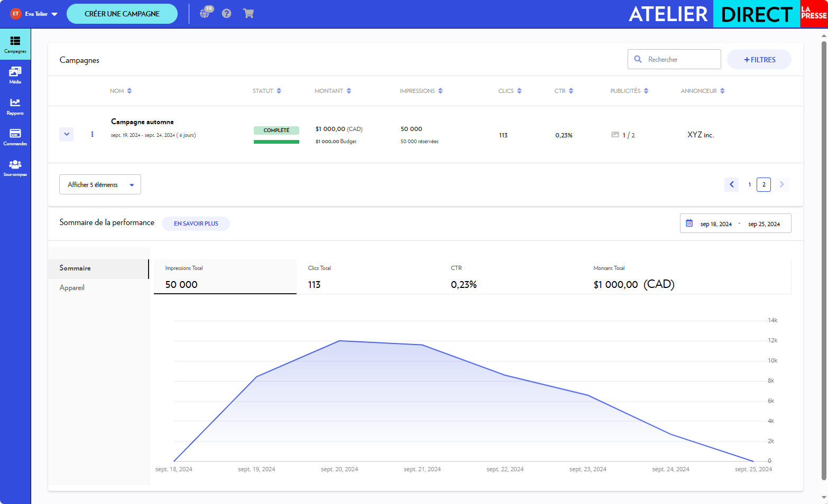Viewport: 828px width, 504px height.
Task: Select the Appareil tab
Action: point(72,288)
